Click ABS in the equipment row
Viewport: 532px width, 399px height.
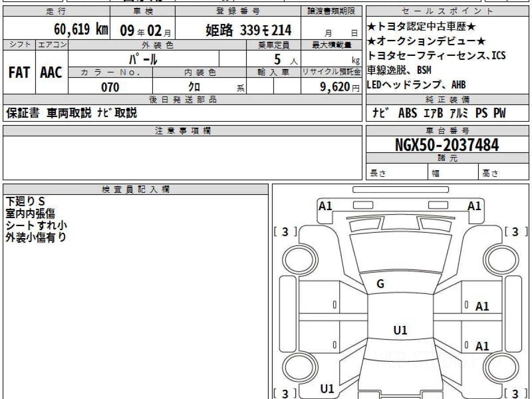coord(407,113)
